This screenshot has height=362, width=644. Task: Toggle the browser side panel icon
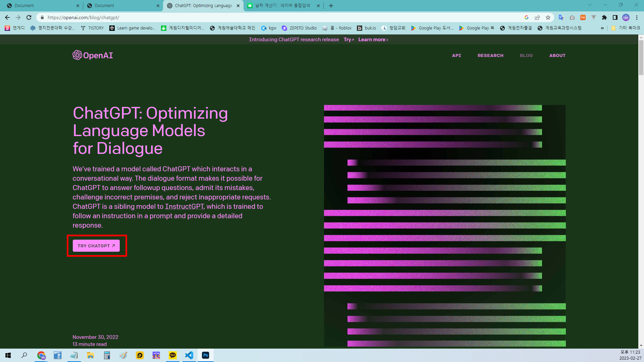(x=615, y=17)
